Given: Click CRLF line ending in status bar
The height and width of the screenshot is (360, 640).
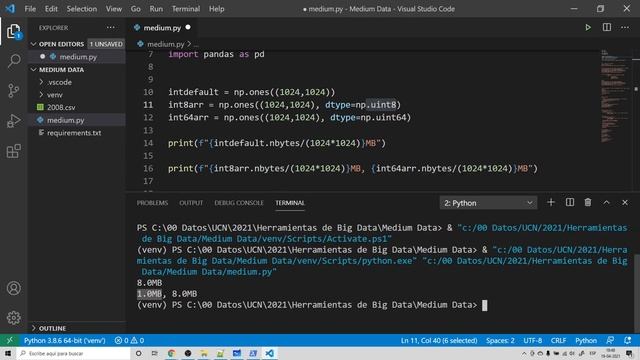Looking at the screenshot, I should pyautogui.click(x=558, y=340).
